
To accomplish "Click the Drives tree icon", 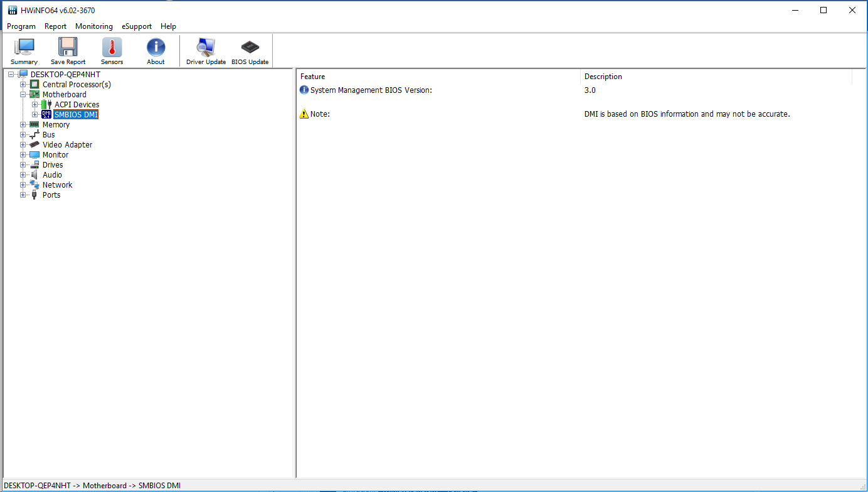I will 35,164.
